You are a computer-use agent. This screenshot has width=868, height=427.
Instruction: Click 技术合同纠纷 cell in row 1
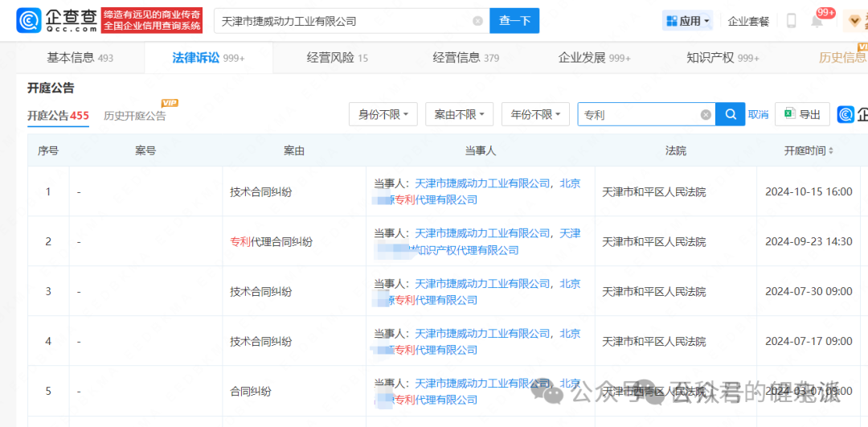coord(260,191)
